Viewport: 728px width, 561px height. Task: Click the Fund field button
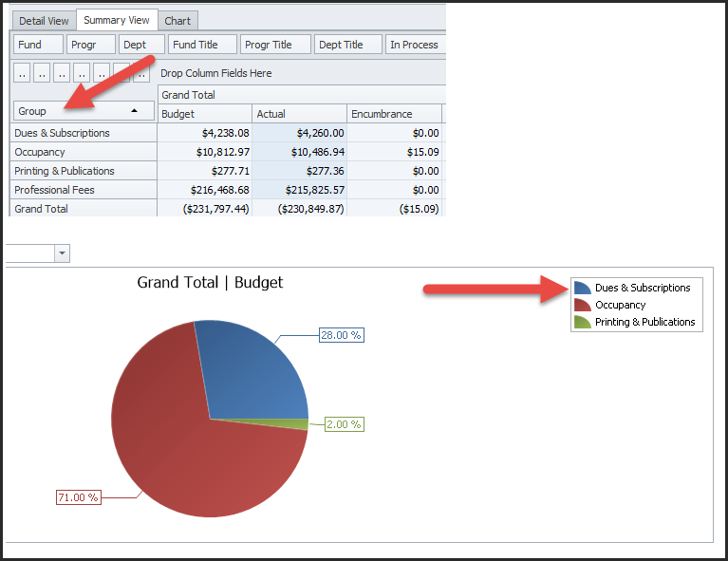38,45
